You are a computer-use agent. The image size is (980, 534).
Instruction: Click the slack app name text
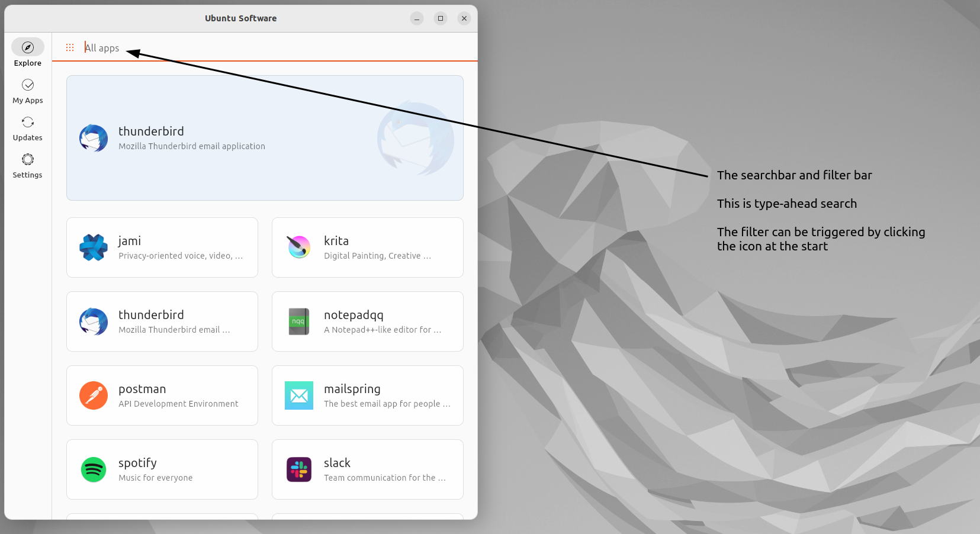[x=337, y=463]
